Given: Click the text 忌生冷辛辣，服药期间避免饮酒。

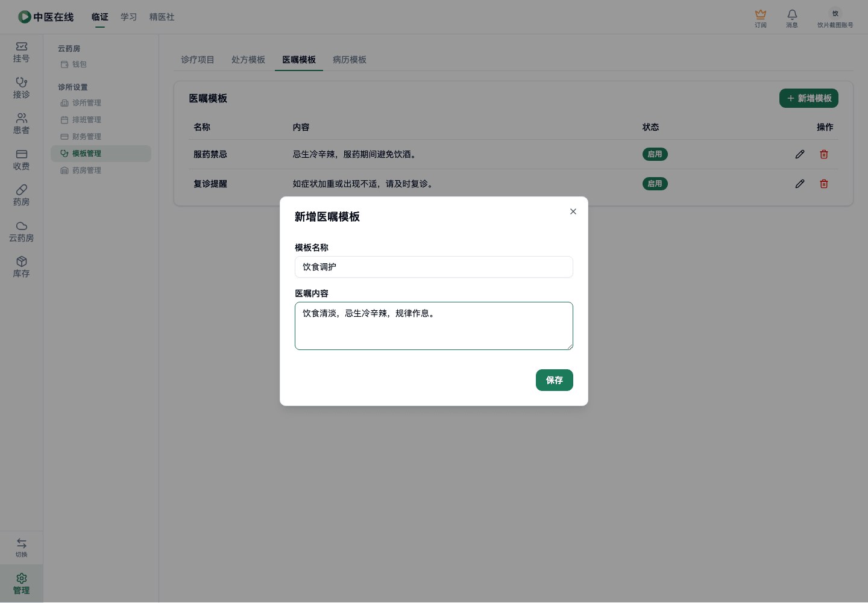Looking at the screenshot, I should pos(356,154).
